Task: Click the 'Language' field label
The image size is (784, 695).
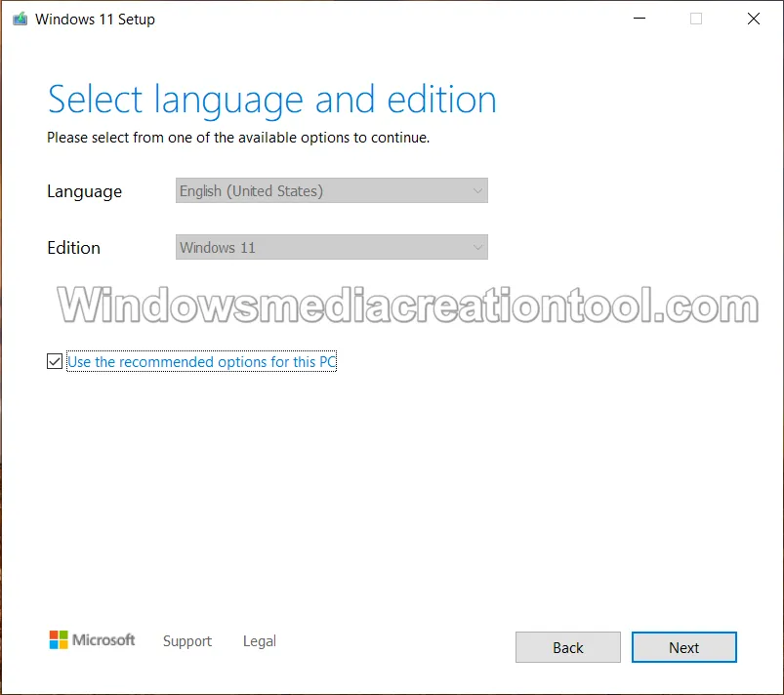Action: pyautogui.click(x=85, y=191)
